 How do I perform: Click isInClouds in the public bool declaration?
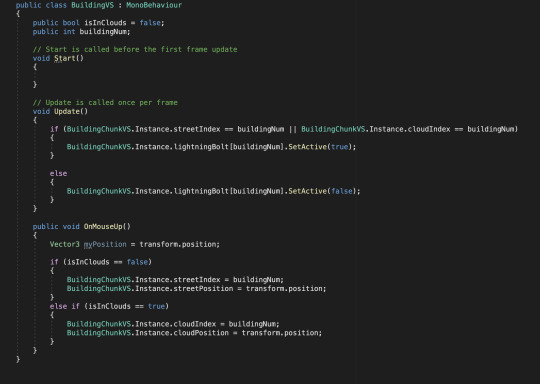[105, 23]
